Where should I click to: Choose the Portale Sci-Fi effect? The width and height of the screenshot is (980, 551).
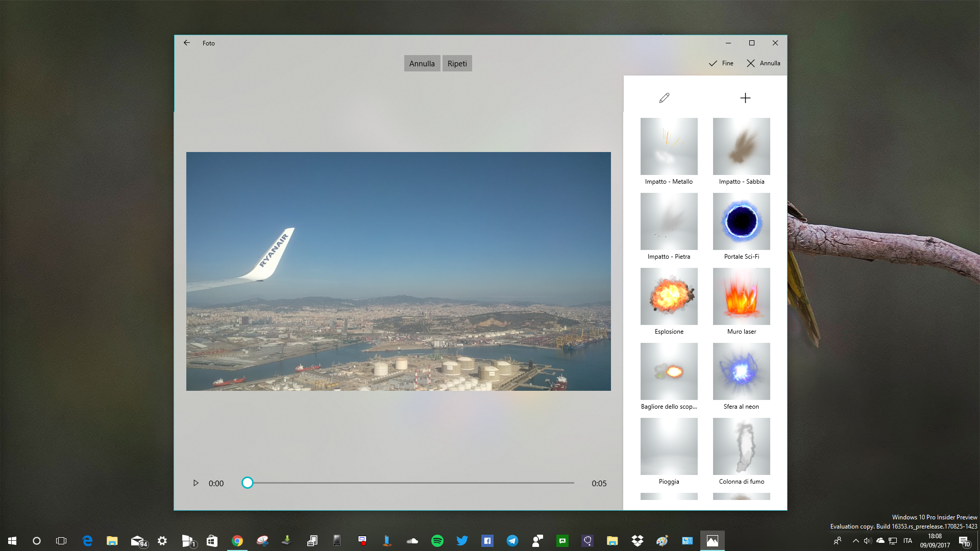coord(742,227)
